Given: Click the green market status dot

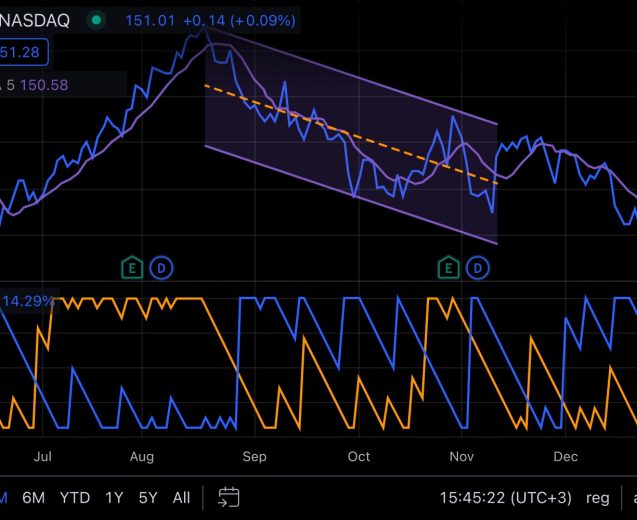Looking at the screenshot, I should (97, 20).
